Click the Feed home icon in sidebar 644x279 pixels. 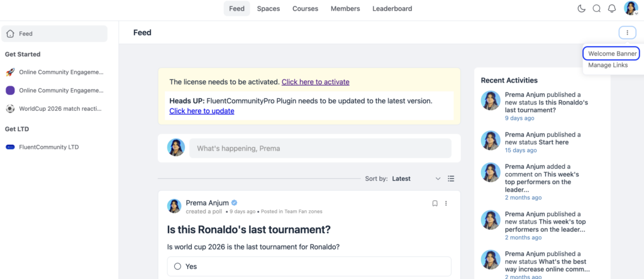(x=10, y=34)
